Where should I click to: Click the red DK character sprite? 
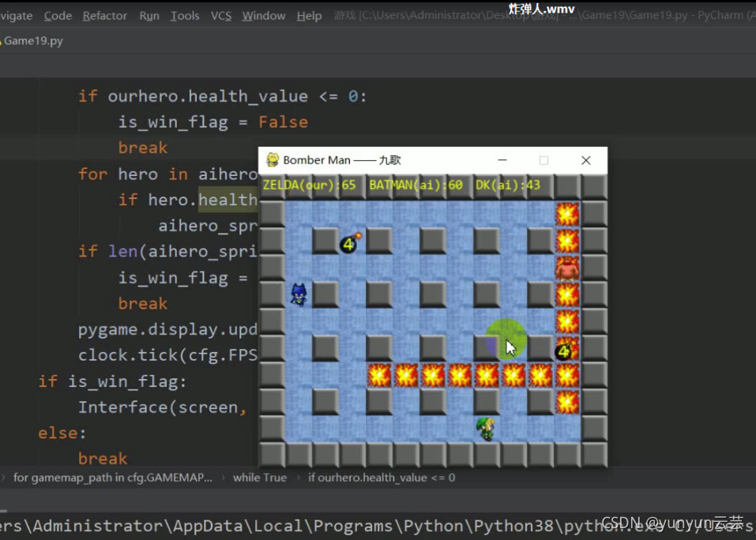(567, 268)
